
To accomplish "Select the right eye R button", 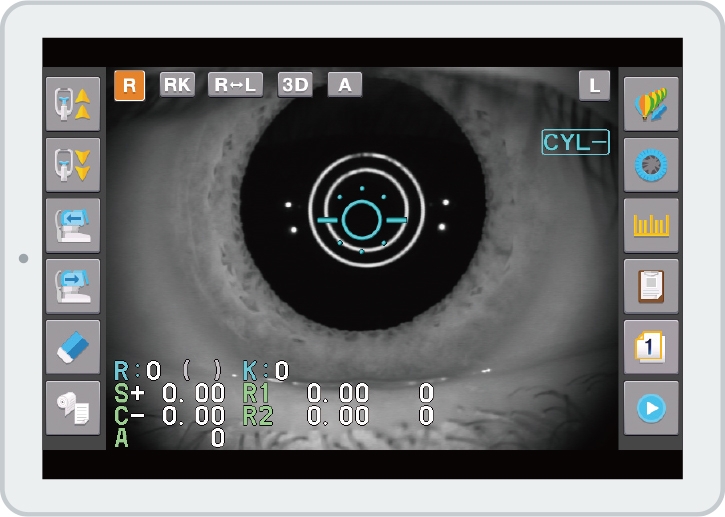I will (129, 86).
